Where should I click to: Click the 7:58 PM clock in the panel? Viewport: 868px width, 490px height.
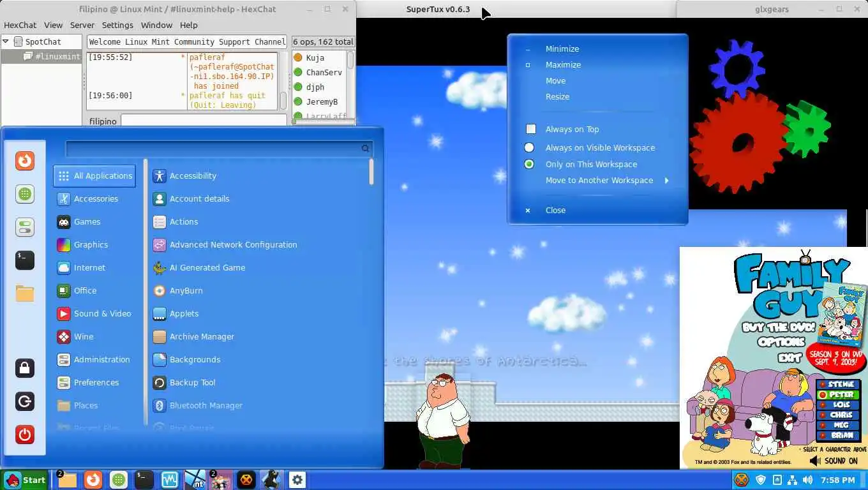837,480
